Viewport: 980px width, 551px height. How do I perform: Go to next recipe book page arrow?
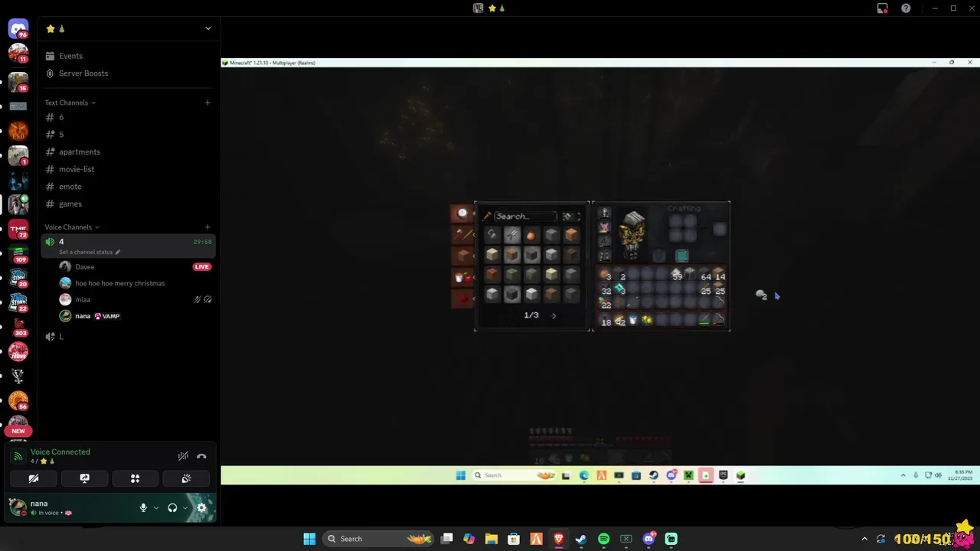pyautogui.click(x=554, y=315)
